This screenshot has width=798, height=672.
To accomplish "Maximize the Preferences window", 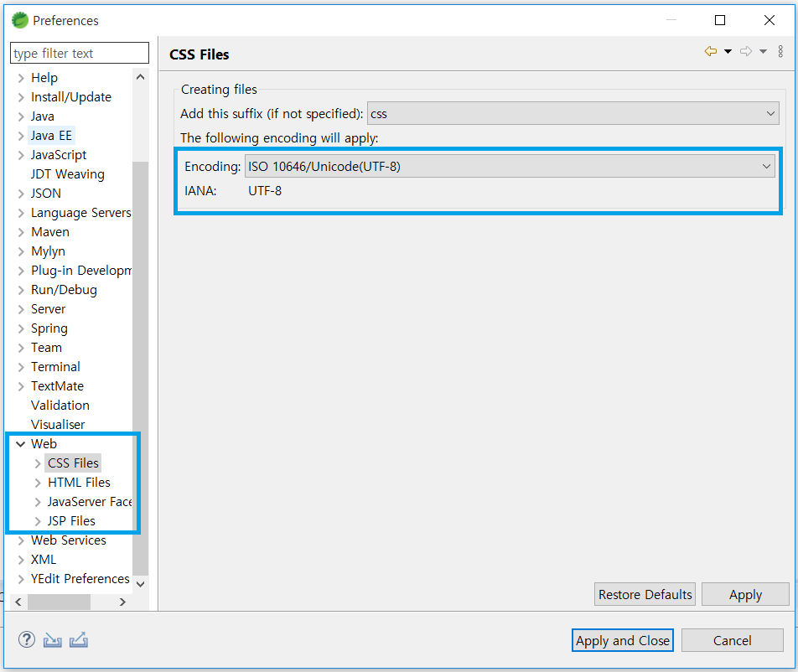I will [719, 20].
